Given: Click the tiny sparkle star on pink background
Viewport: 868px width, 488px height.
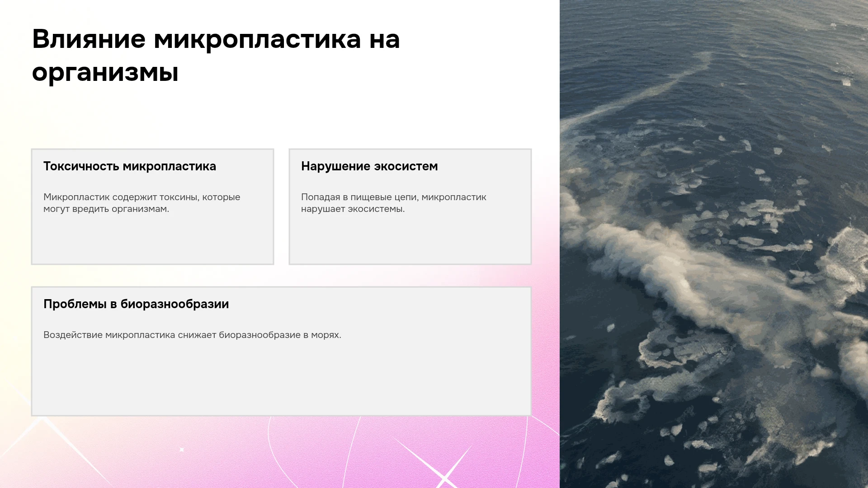Looking at the screenshot, I should tap(182, 450).
